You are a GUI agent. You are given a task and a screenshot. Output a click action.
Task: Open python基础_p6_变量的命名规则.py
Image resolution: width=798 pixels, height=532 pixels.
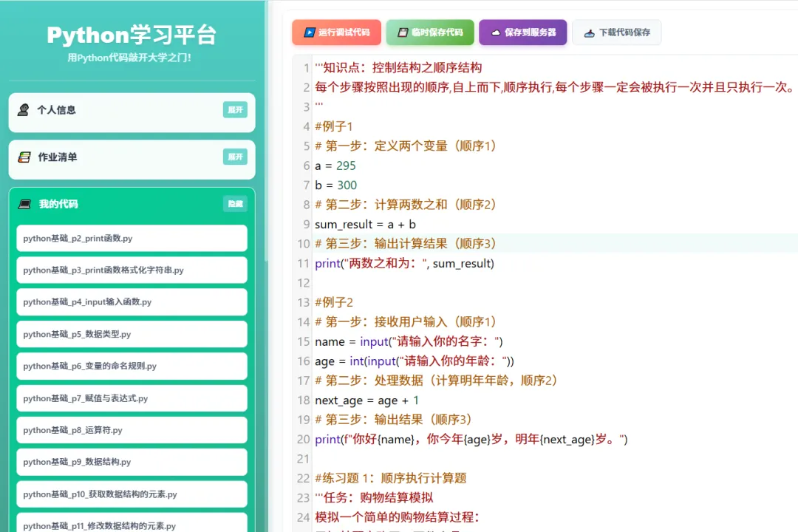pyautogui.click(x=132, y=366)
